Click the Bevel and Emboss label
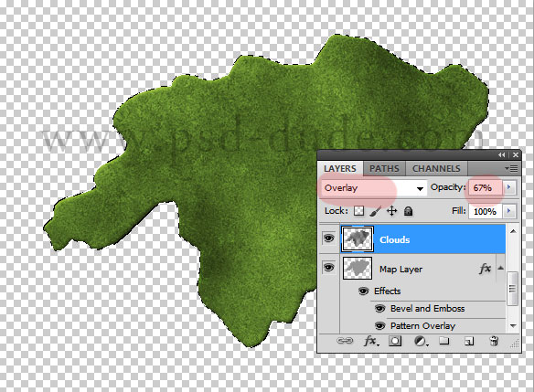Screen dimensions: 534x392 (427, 308)
